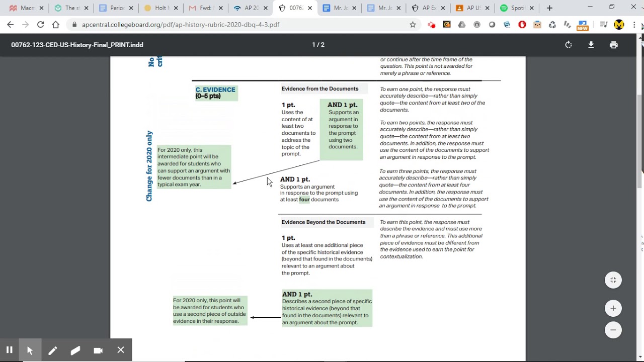Screen dimensions: 644x362
Task: Go back to the previous page
Action: pos(11,25)
